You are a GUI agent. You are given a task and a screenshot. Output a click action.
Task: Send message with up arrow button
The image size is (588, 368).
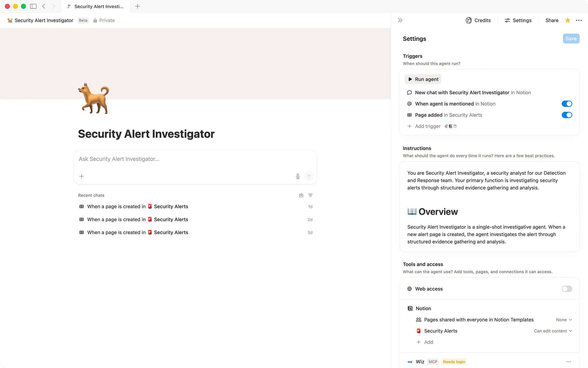point(309,176)
